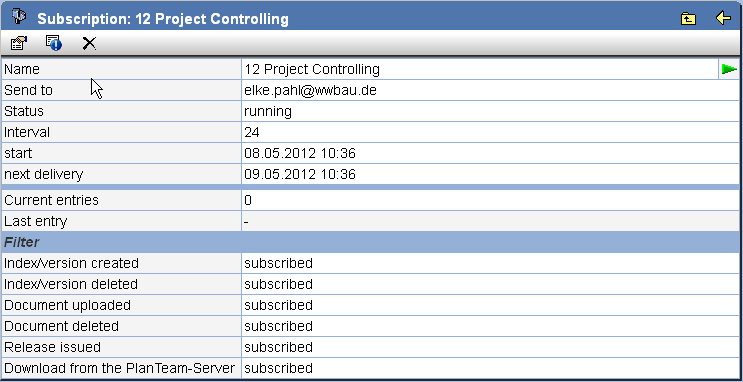Click the Download from the PlanTeam-Server row

[372, 368]
